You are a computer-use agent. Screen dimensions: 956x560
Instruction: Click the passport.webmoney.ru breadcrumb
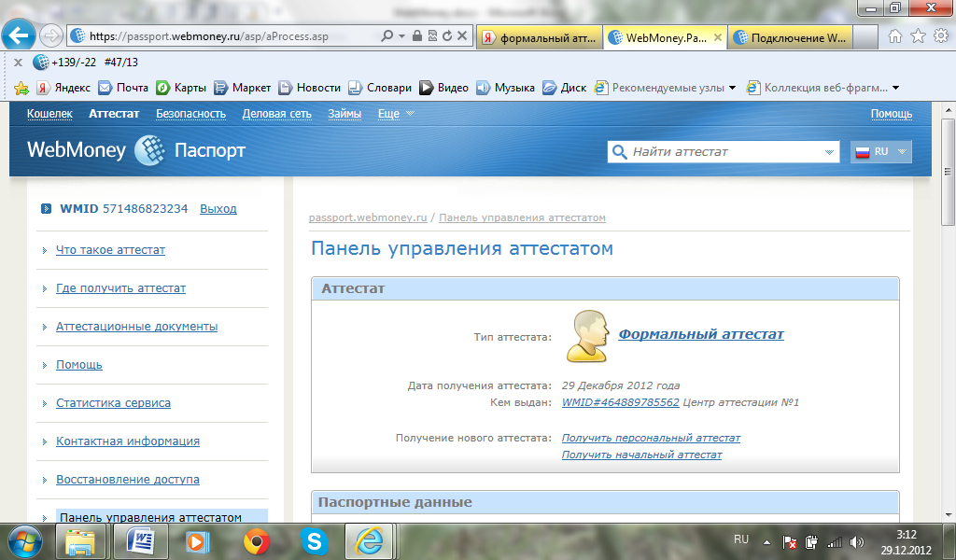coord(368,217)
